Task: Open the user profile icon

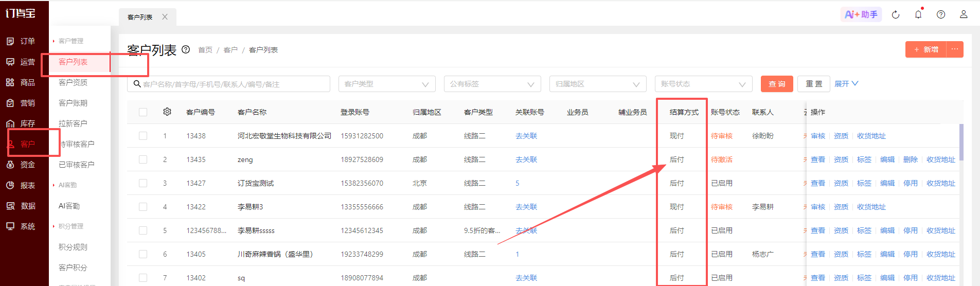Action: 964,14
